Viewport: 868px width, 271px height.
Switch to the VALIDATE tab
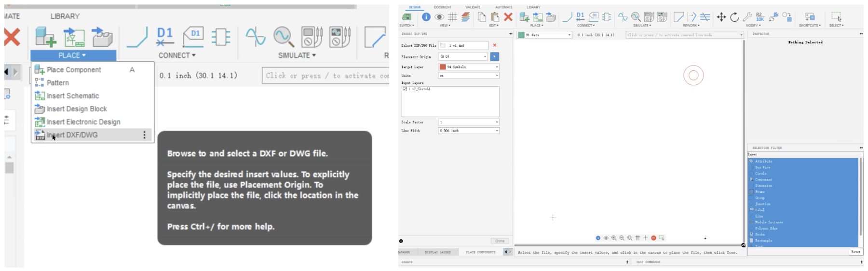[x=473, y=7]
